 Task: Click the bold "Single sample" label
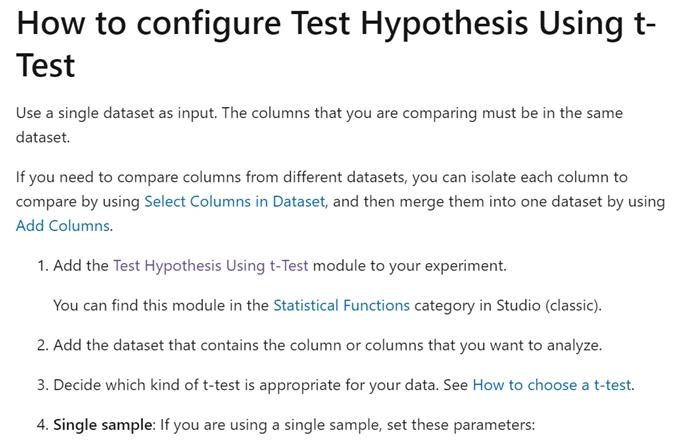(x=99, y=423)
